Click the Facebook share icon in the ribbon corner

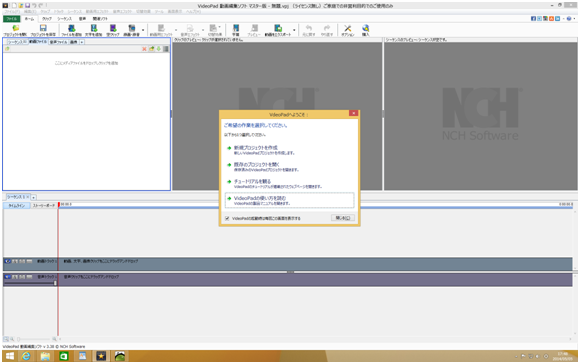(533, 18)
